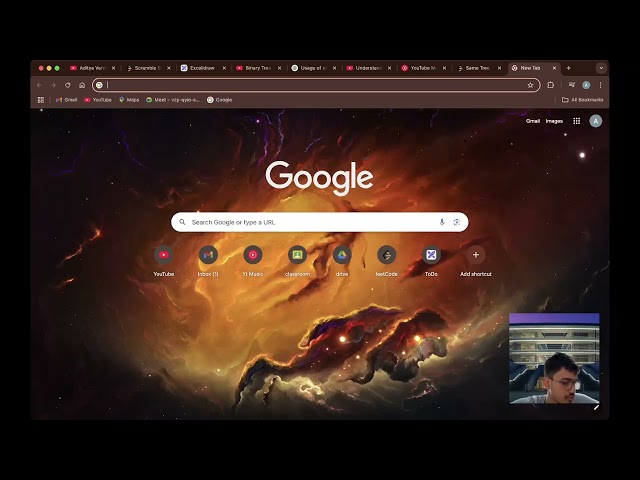640x480 pixels.
Task: Expand the tab search dropdown arrow
Action: (601, 68)
